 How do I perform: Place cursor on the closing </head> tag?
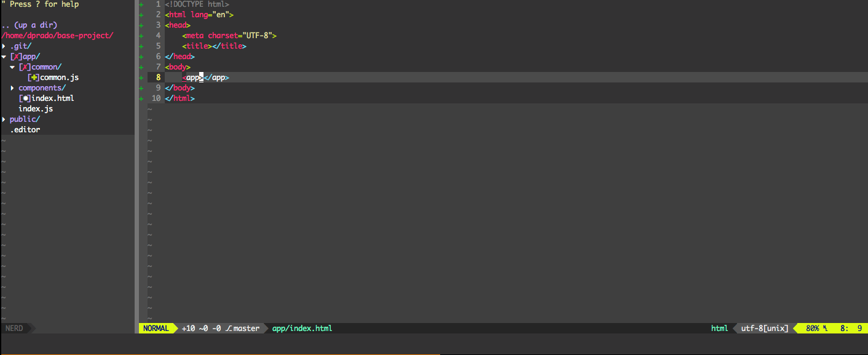180,57
